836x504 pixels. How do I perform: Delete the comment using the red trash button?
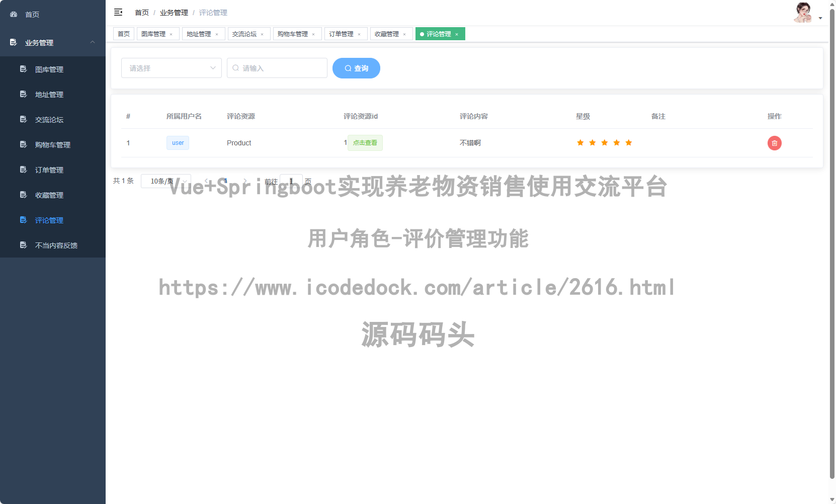click(775, 143)
